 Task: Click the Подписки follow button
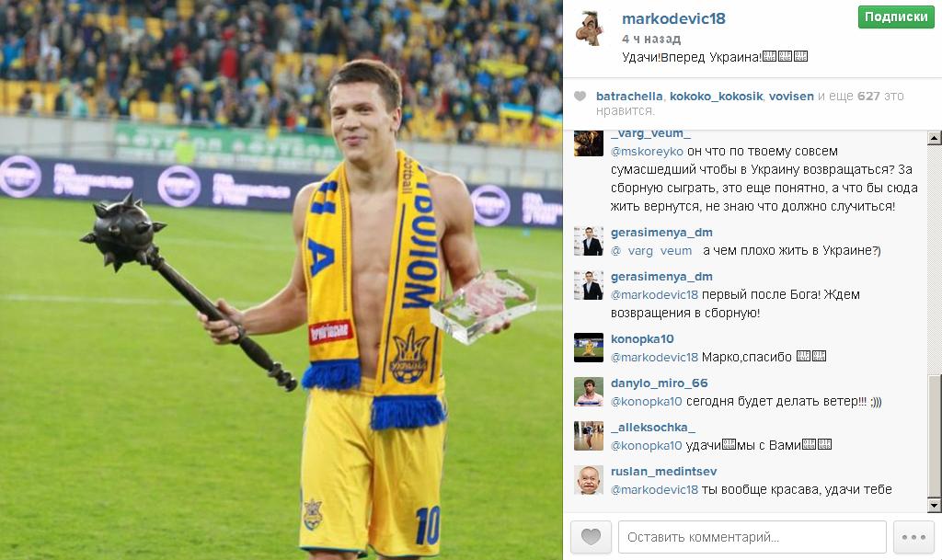pos(896,17)
